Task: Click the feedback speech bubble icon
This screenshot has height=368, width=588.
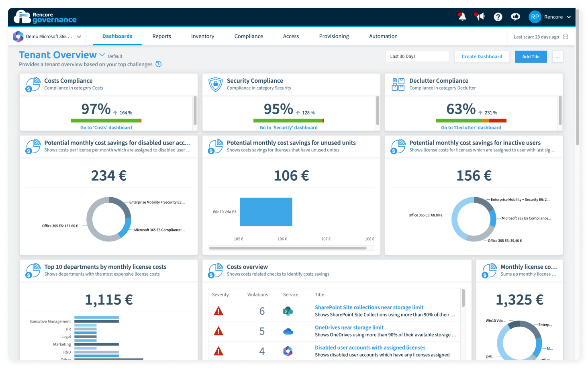Action: click(515, 17)
